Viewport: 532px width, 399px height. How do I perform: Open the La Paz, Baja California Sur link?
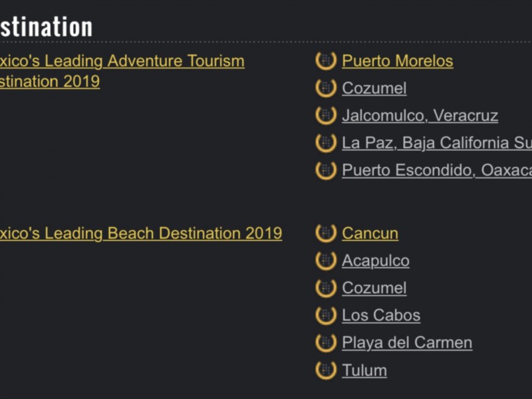coord(437,143)
